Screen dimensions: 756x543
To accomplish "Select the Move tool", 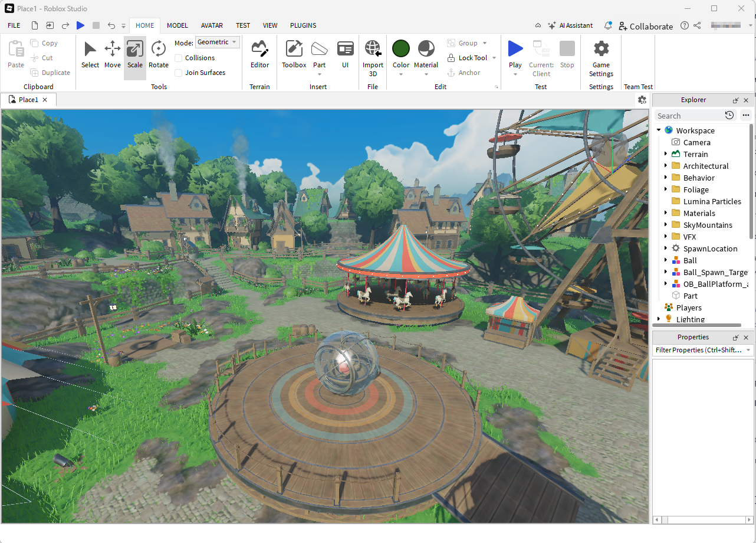I will tap(112, 54).
